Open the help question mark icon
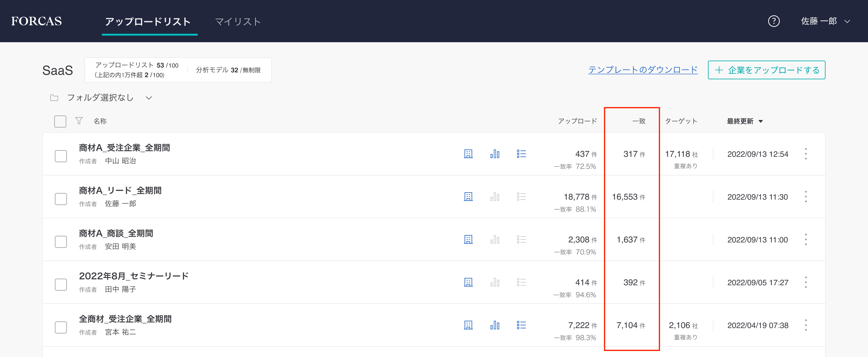Image resolution: width=868 pixels, height=357 pixels. pos(773,21)
